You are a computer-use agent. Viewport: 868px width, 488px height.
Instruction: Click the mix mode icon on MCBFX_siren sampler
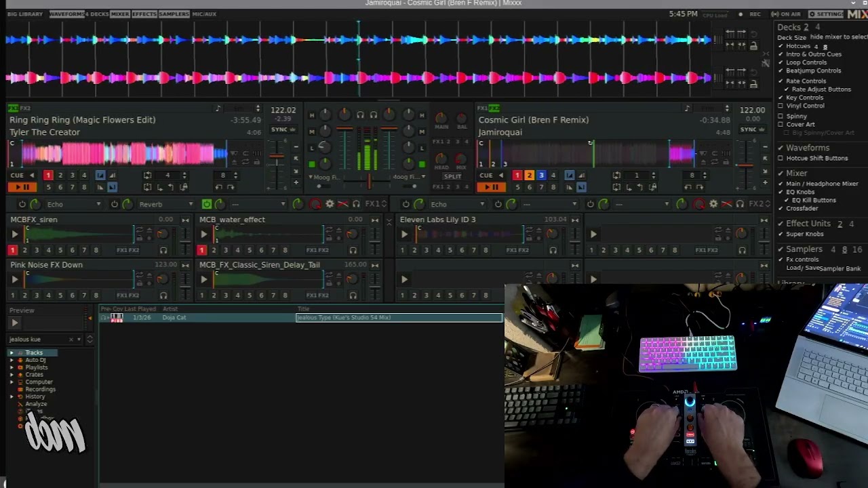(185, 220)
